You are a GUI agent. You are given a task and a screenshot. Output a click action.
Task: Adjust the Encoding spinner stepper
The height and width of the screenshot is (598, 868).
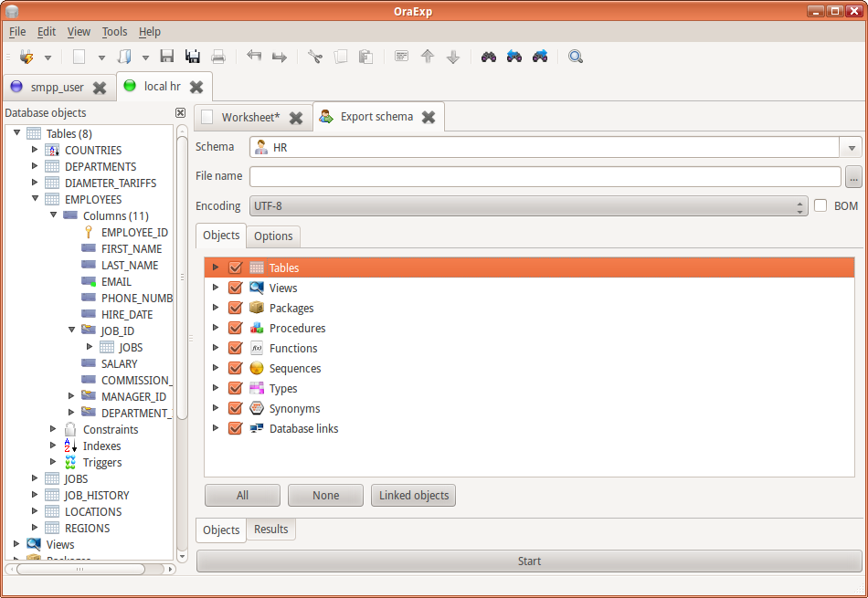[799, 205]
